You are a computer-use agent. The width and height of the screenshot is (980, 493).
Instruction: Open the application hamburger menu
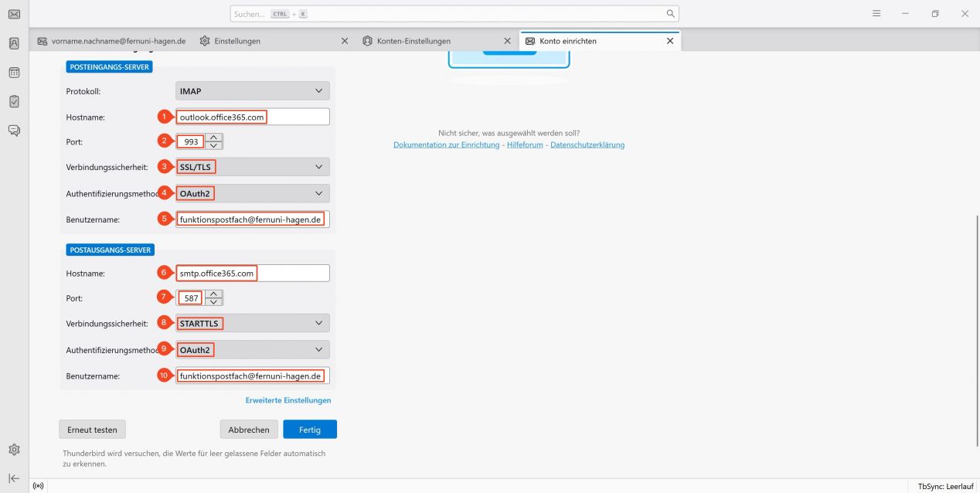coord(876,13)
